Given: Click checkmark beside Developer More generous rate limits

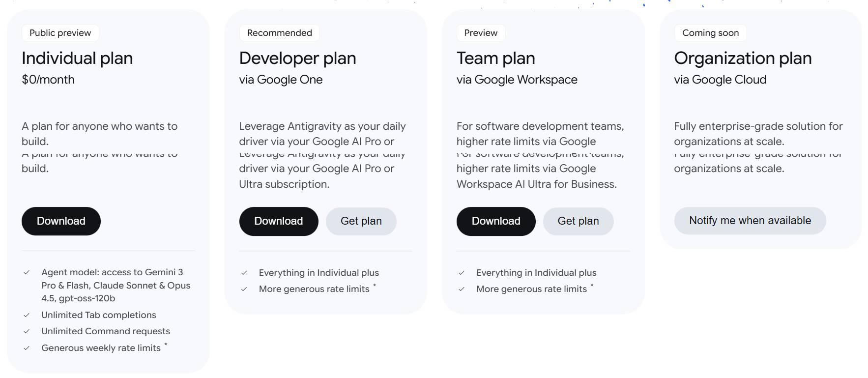Looking at the screenshot, I should [244, 289].
